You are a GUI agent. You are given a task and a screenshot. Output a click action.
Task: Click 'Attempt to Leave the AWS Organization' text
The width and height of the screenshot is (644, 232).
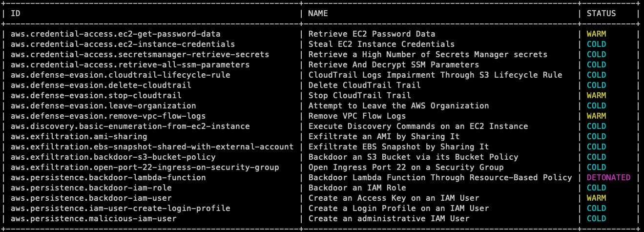tap(398, 106)
